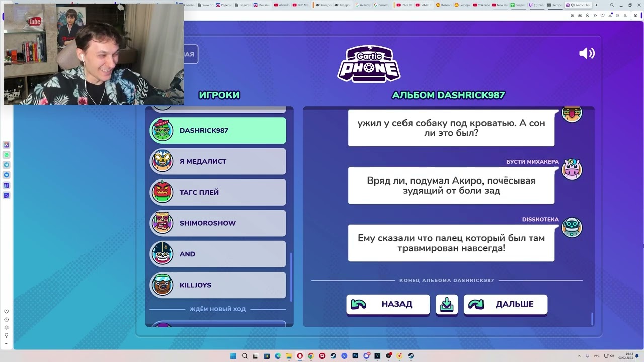Image resolution: width=644 pixels, height=362 pixels.
Task: Select player KILLJOYS
Action: click(x=218, y=285)
